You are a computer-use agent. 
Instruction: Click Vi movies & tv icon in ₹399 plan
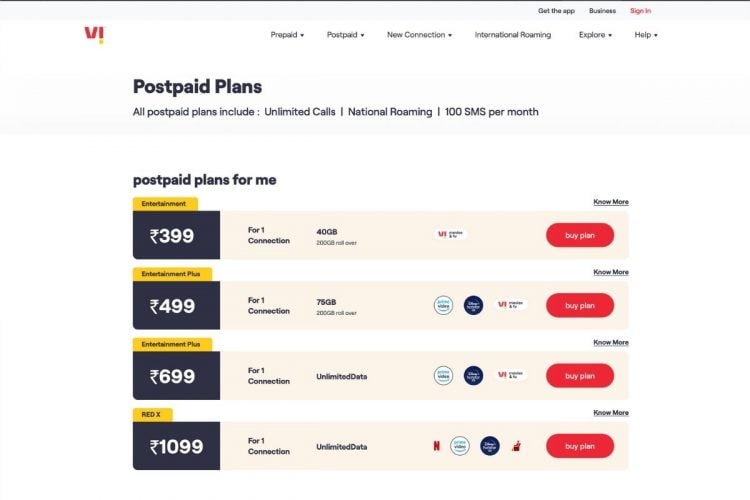[x=452, y=235]
